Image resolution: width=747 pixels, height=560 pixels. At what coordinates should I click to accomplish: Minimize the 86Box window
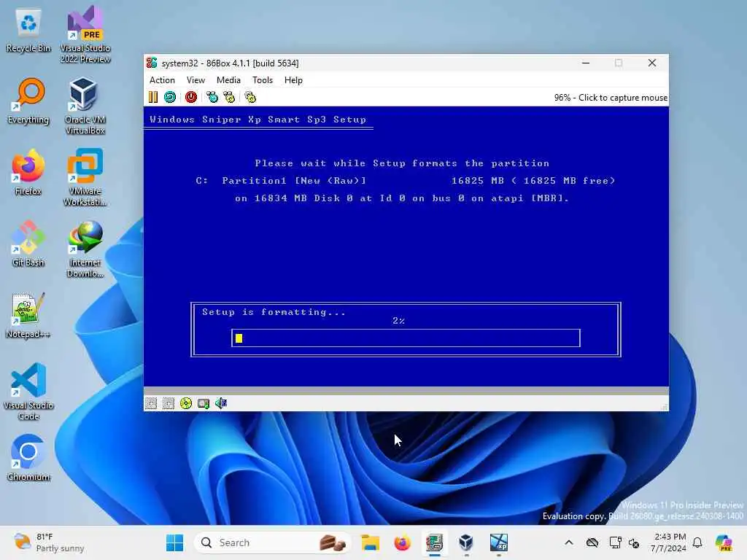pos(586,63)
